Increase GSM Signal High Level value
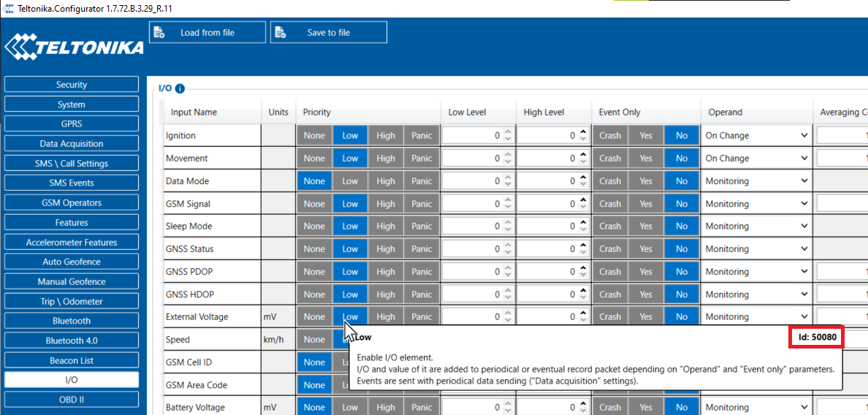 (x=583, y=199)
